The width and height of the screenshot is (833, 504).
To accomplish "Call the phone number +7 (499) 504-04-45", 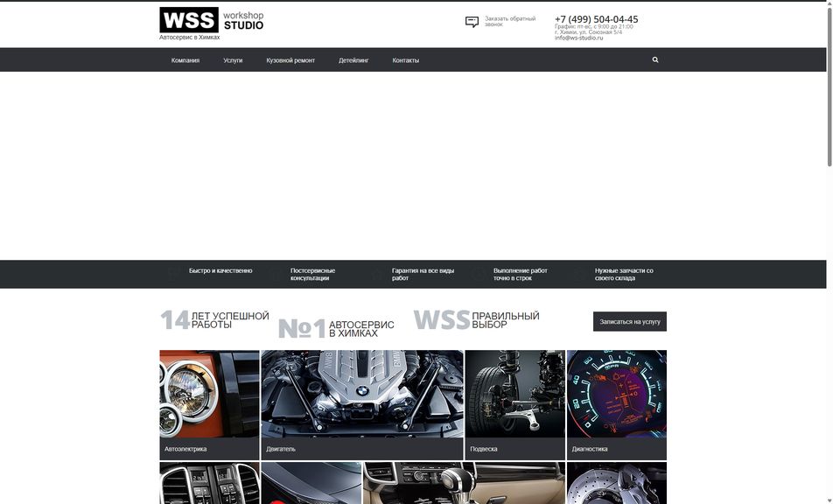I will pyautogui.click(x=597, y=19).
